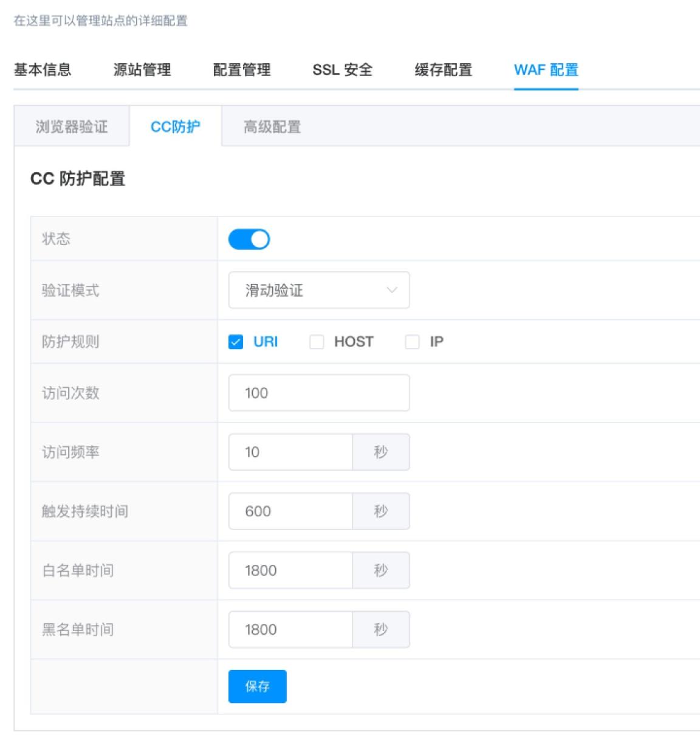Disable the CC protection 状态 toggle

[250, 238]
